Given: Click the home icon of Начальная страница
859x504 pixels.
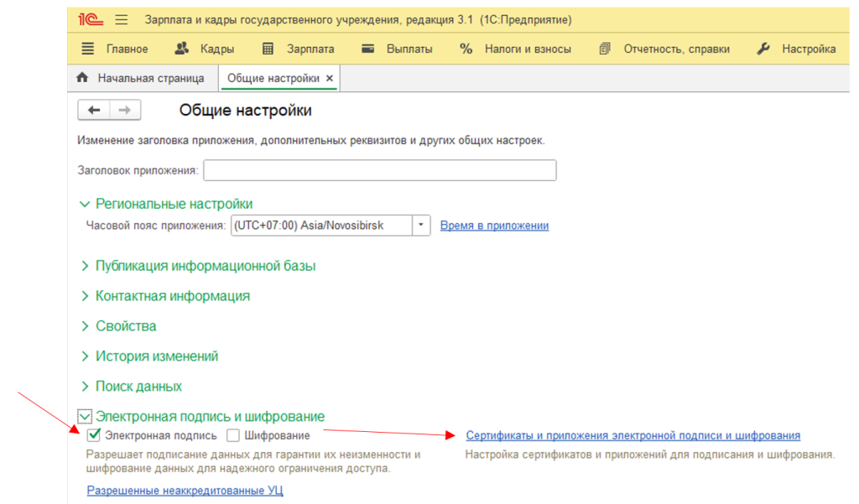Looking at the screenshot, I should (82, 77).
